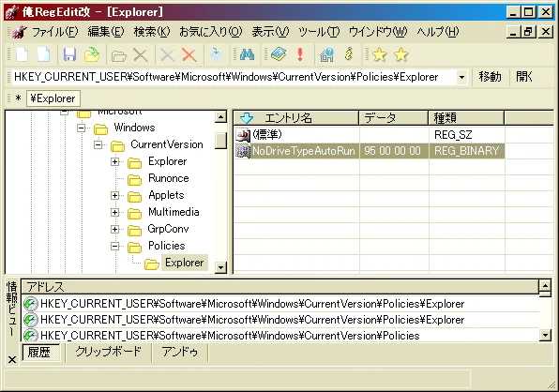559x392 pixels.
Task: Expand the GrpConv tree node
Action: point(114,229)
